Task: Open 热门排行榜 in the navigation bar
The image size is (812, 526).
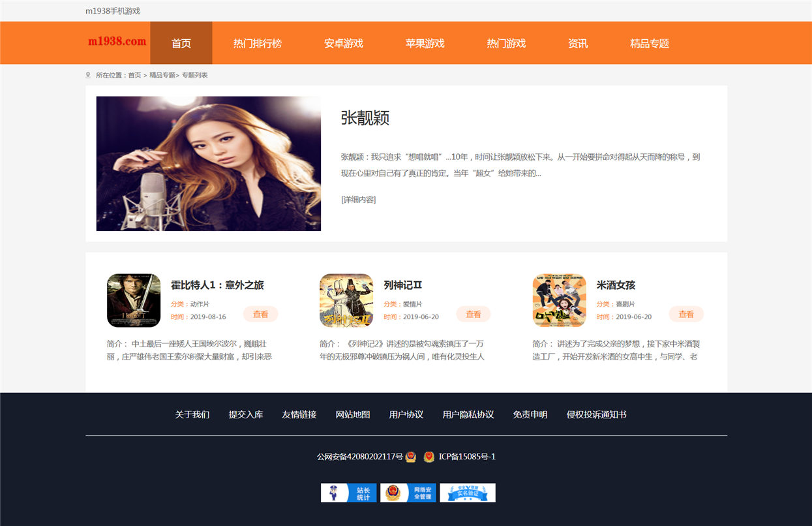Action: point(258,43)
